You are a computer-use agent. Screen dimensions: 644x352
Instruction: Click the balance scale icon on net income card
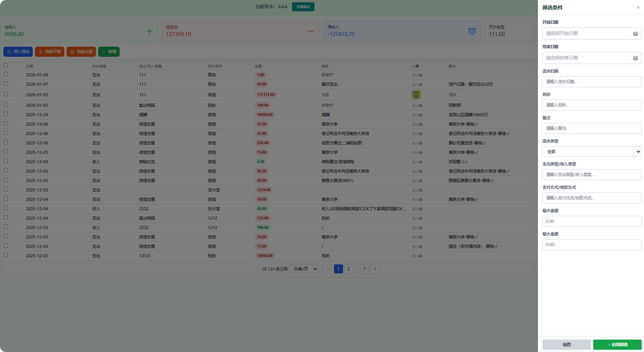472,31
